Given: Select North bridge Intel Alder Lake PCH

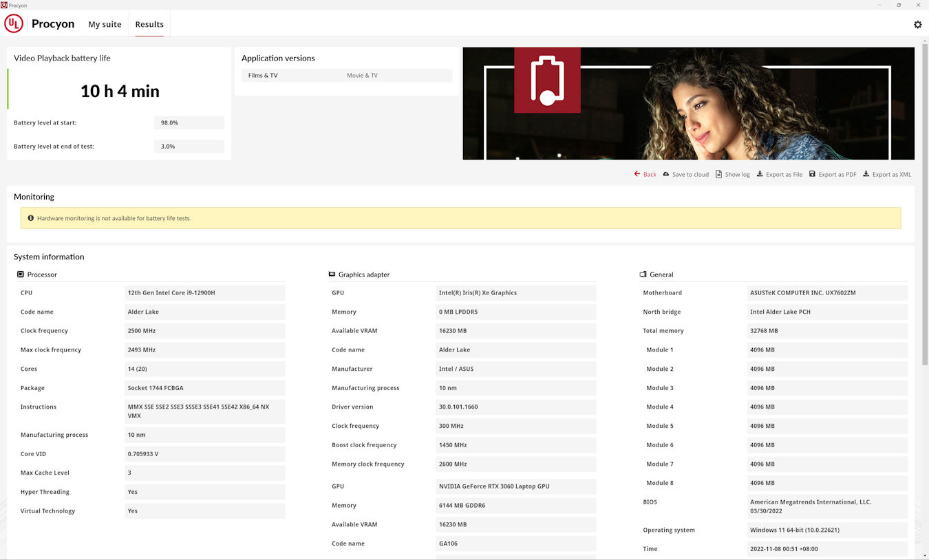Looking at the screenshot, I should 827,312.
